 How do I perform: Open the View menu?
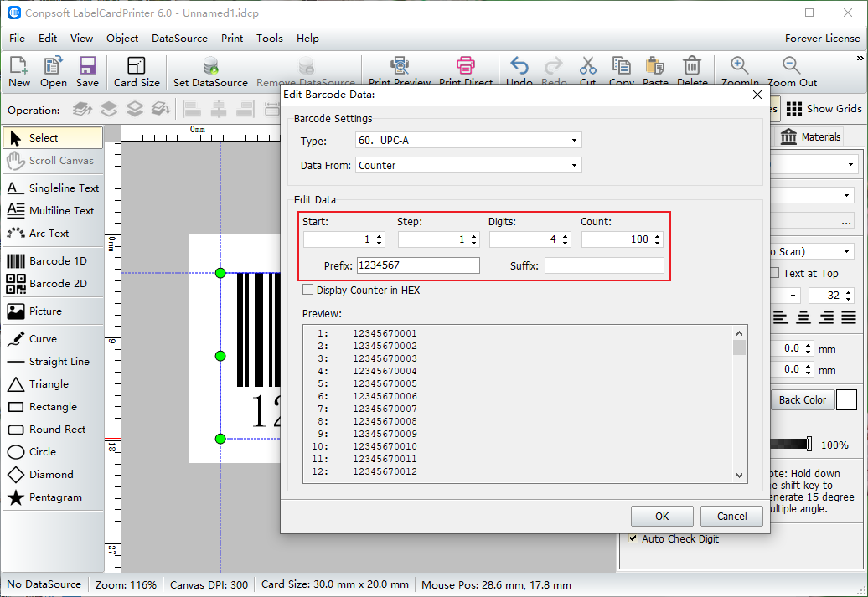click(81, 39)
